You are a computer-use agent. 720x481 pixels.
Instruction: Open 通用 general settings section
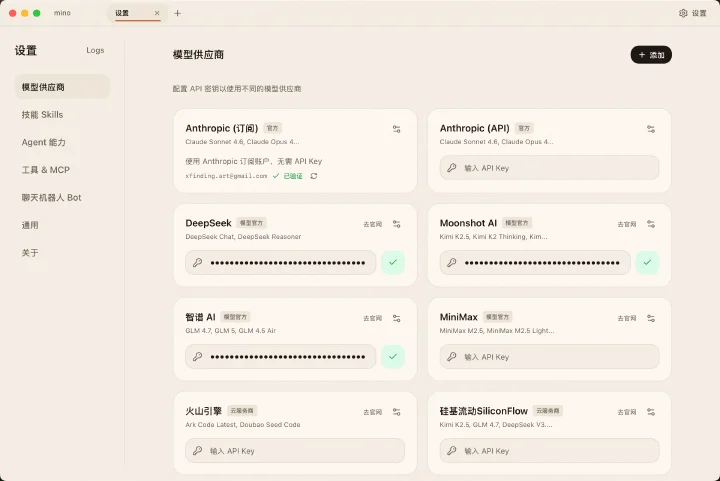click(x=62, y=225)
